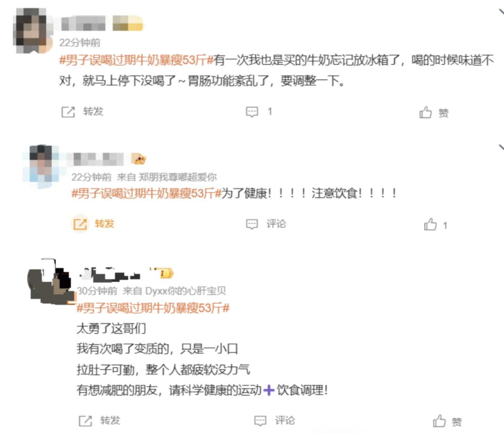The image size is (504, 434).
Task: Open comment icon on second post
Action: tap(252, 224)
